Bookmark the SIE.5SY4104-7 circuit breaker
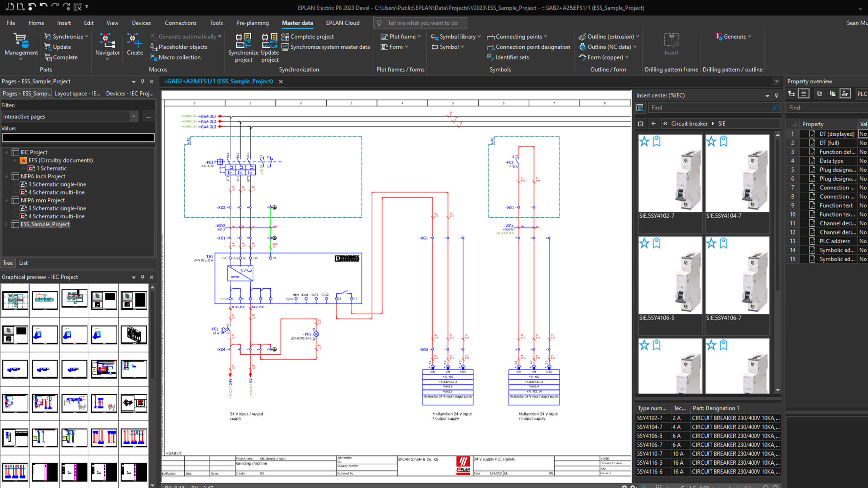Viewport: 868px width, 488px height. (x=724, y=141)
